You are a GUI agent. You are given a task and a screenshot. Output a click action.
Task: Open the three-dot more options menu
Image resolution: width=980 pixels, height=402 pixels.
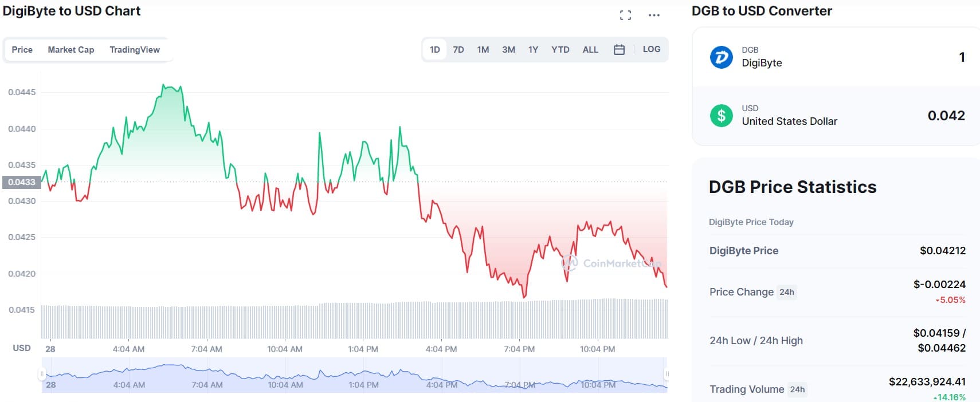coord(654,15)
